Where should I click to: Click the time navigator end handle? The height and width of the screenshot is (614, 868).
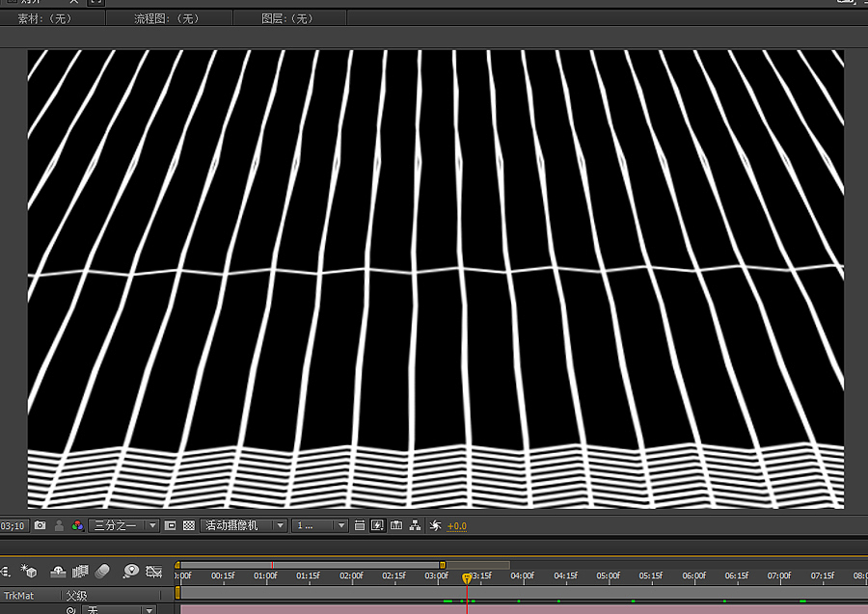[443, 565]
